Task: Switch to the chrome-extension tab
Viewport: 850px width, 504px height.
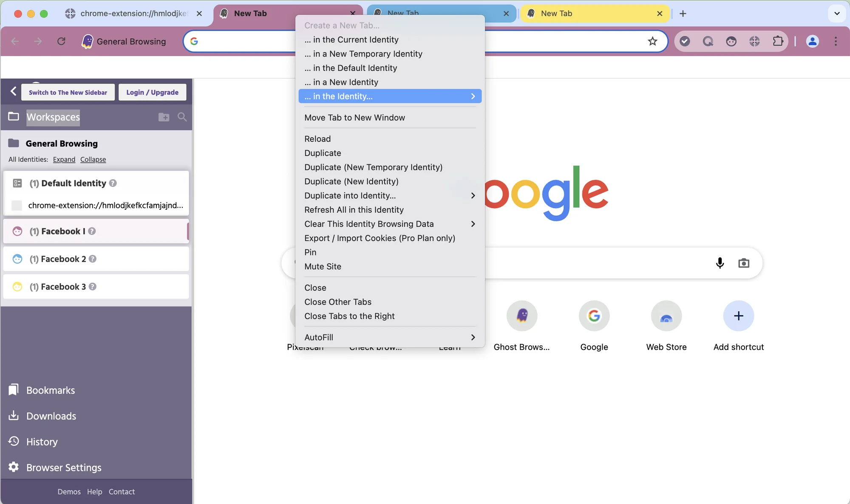Action: 133,14
